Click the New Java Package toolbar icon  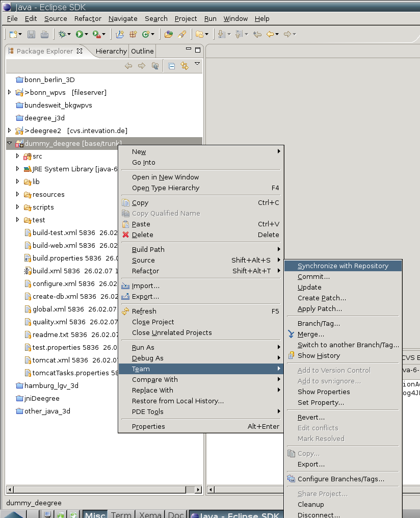click(x=133, y=34)
